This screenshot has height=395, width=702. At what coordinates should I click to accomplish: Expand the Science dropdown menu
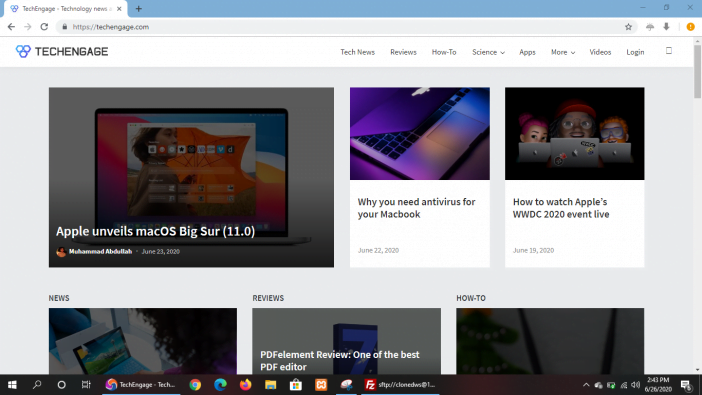(488, 52)
